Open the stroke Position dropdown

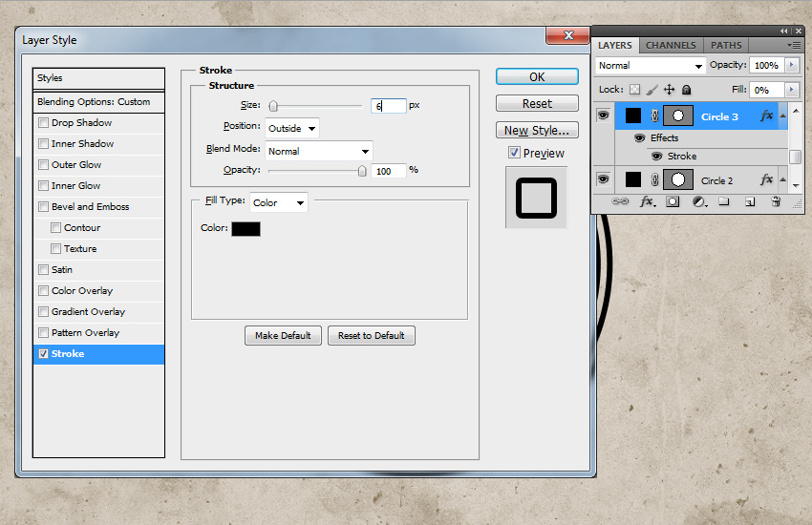(292, 128)
